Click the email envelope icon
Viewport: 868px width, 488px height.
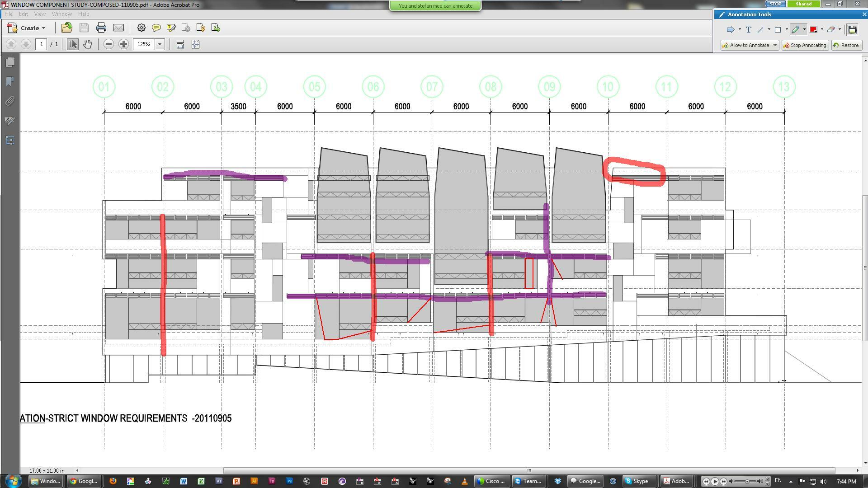coord(118,28)
